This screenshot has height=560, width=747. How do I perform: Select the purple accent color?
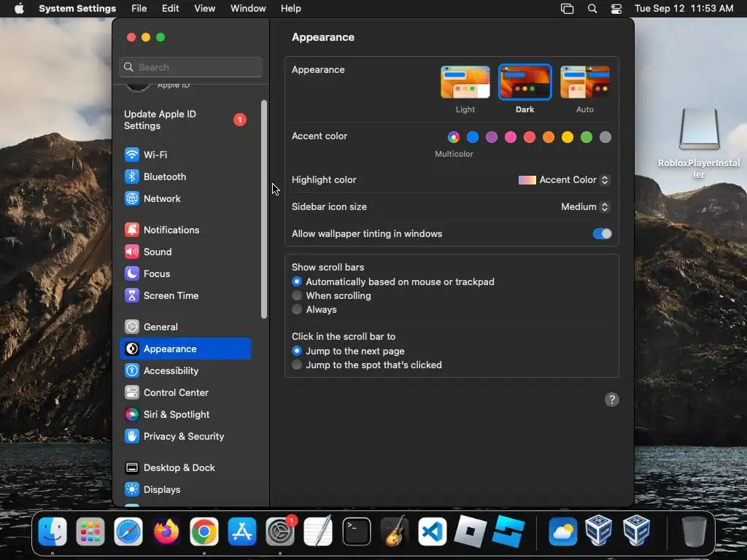(492, 137)
